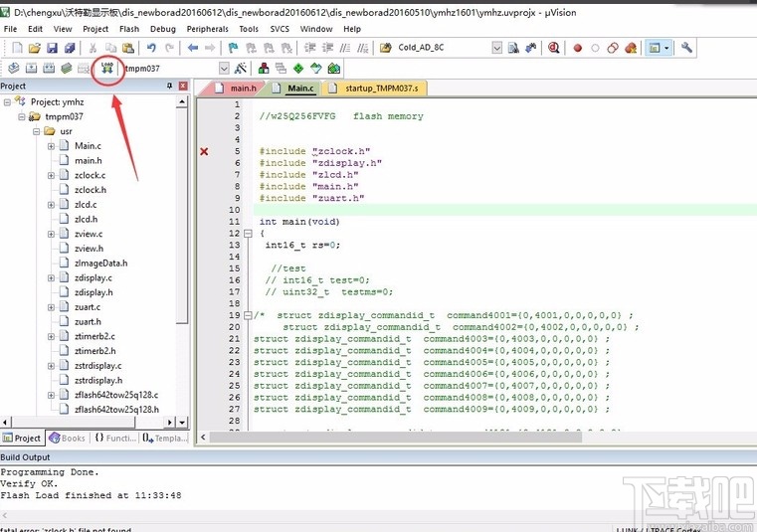Expand Main.c in the project tree
757x532 pixels.
[51, 146]
